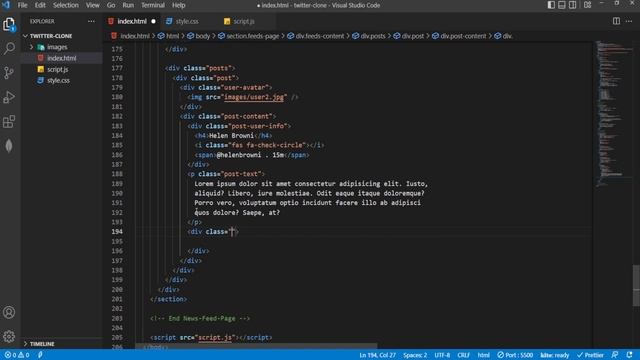Click unsaved dot on index.html tab
Image resolution: width=640 pixels, height=360 pixels.
click(153, 21)
